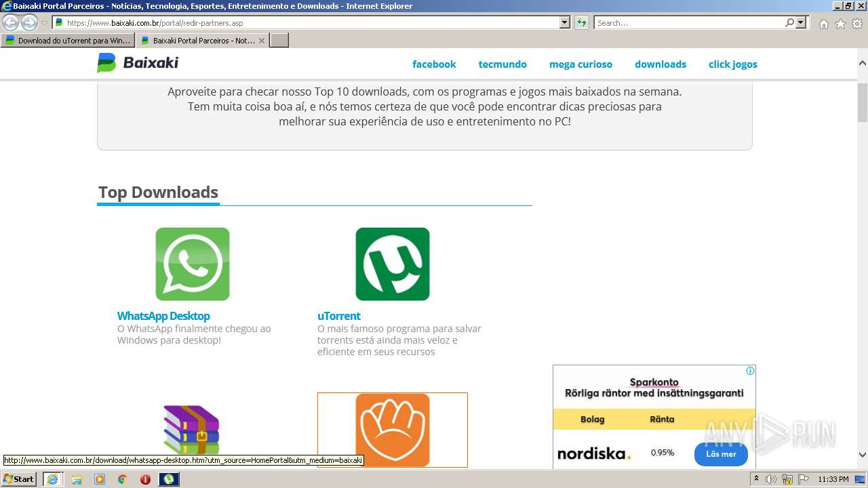Click the Top Downloads heading
Viewport: 868px width, 488px height.
point(158,192)
